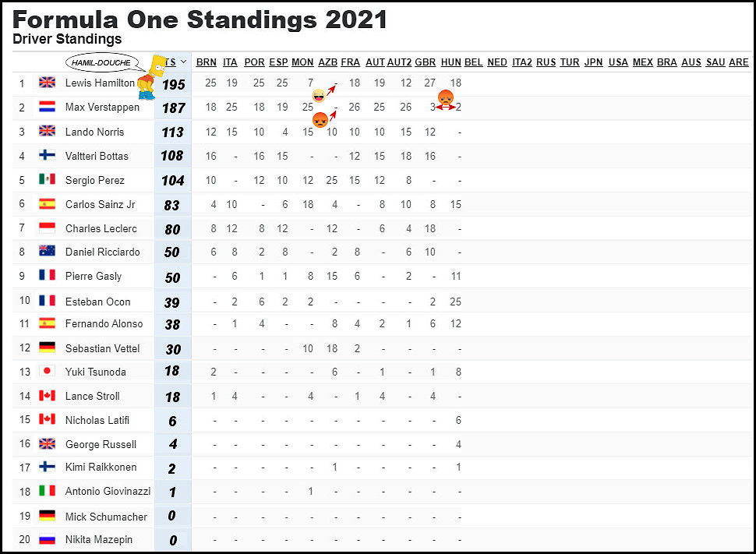The width and height of the screenshot is (756, 554).
Task: Open the MON race column header
Action: 302,62
